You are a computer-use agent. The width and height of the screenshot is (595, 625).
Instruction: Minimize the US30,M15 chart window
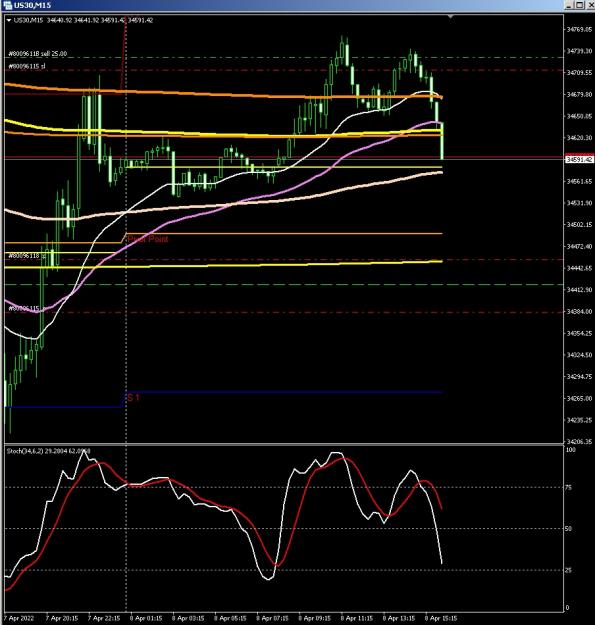tap(569, 5)
